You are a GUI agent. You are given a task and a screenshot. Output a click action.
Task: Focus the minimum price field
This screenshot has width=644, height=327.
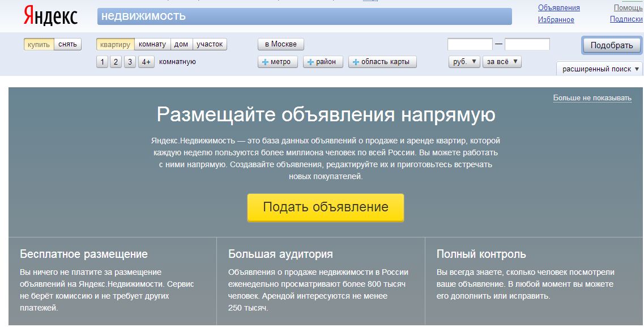470,44
